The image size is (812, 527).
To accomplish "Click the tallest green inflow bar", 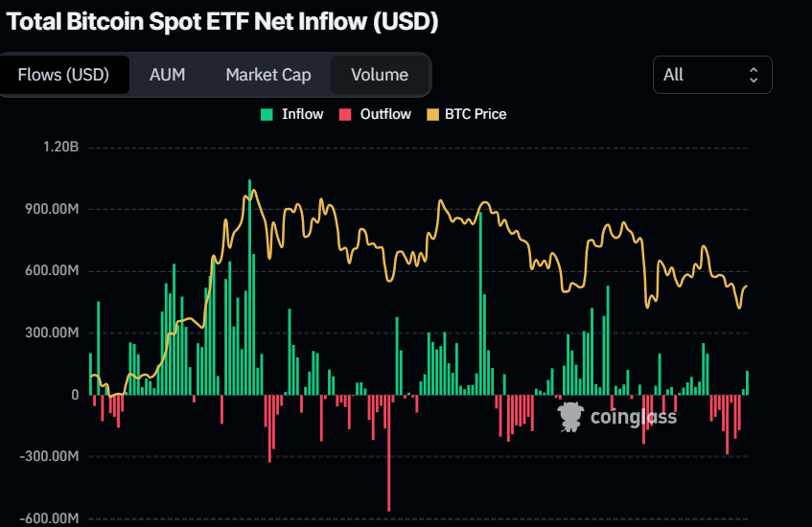I will 249,287.
